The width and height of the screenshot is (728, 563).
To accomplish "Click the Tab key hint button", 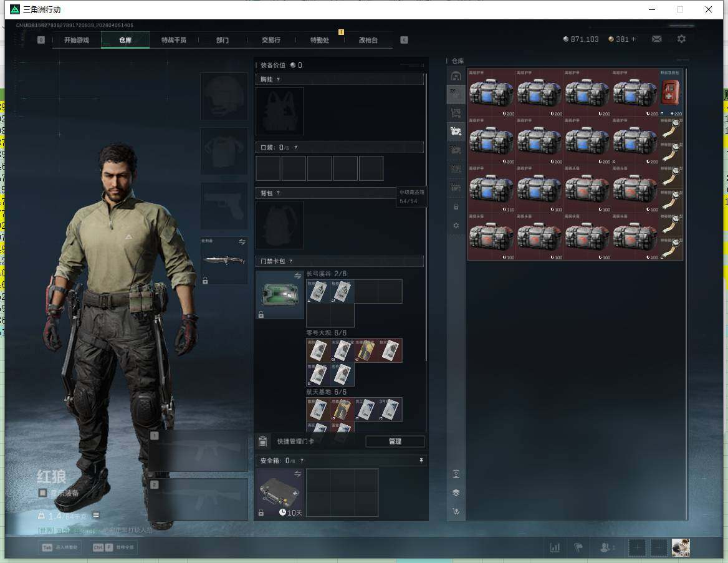I will (x=60, y=547).
